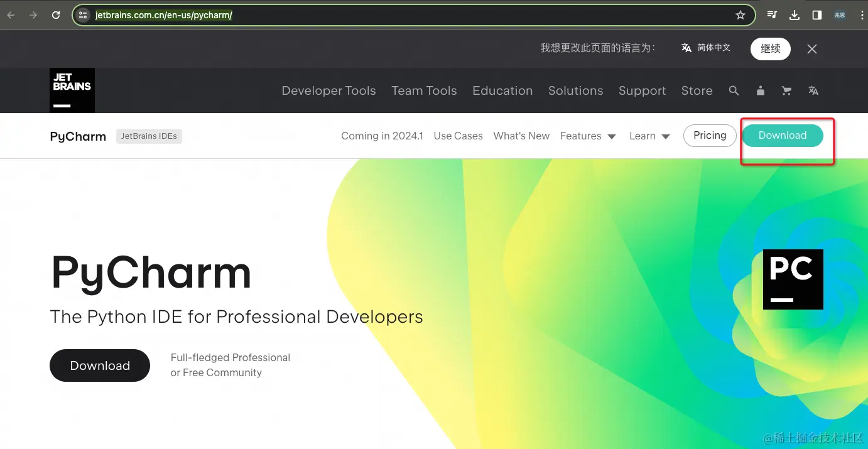Click the large PyCharm heading
The image size is (868, 449).
[x=151, y=273]
